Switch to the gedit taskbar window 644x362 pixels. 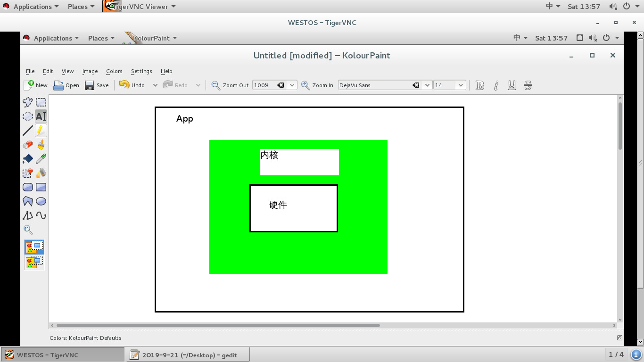(188, 355)
